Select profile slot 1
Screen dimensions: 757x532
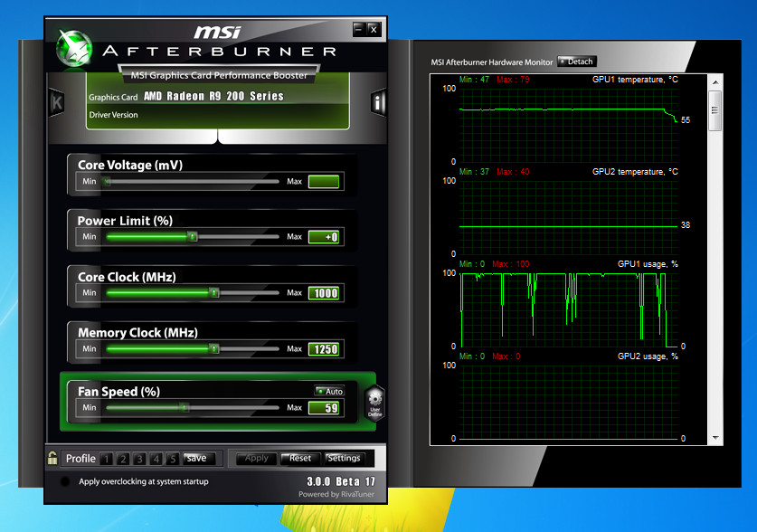tap(107, 459)
